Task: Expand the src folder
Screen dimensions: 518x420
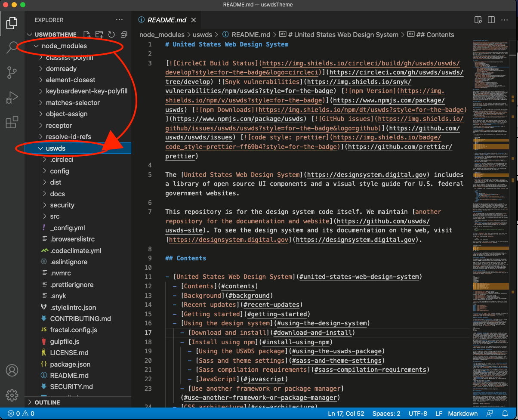Action: point(78,216)
